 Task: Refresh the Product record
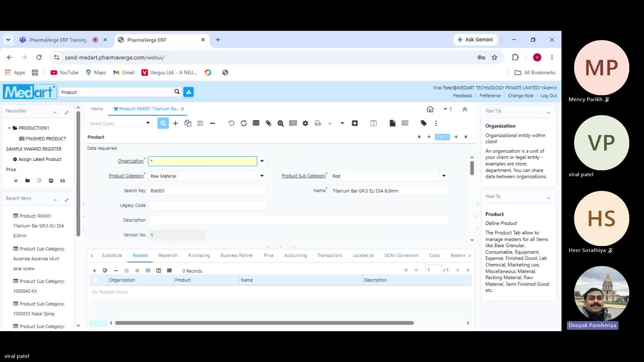[244, 123]
